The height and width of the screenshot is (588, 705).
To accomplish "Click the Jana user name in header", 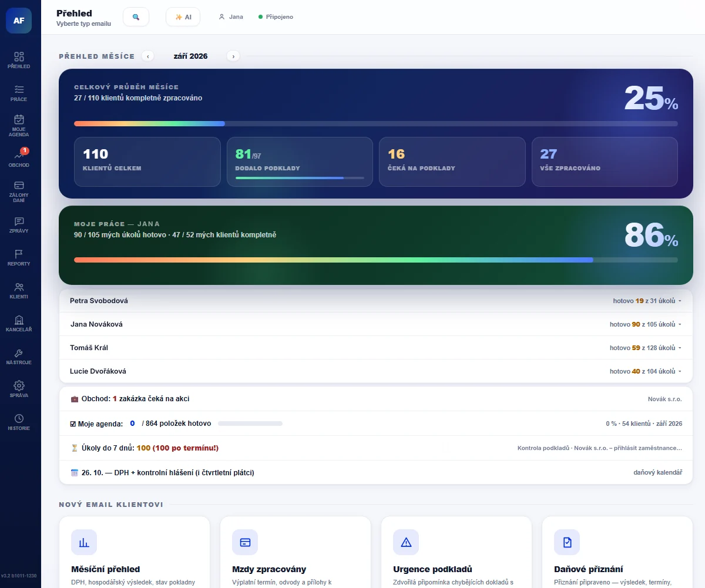I will [x=236, y=17].
